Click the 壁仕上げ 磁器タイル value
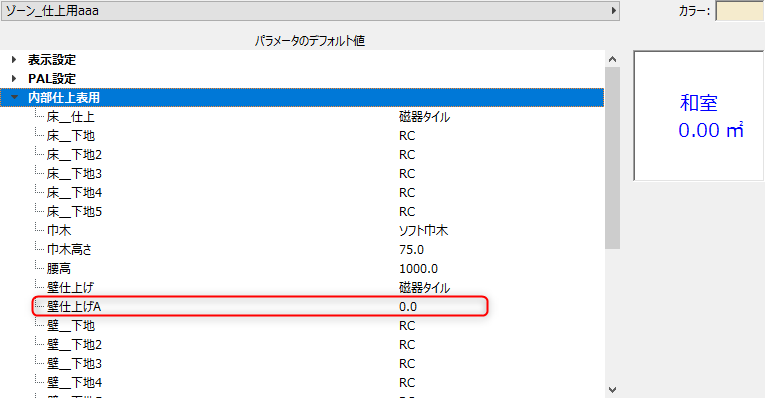The image size is (765, 398). pyautogui.click(x=424, y=288)
